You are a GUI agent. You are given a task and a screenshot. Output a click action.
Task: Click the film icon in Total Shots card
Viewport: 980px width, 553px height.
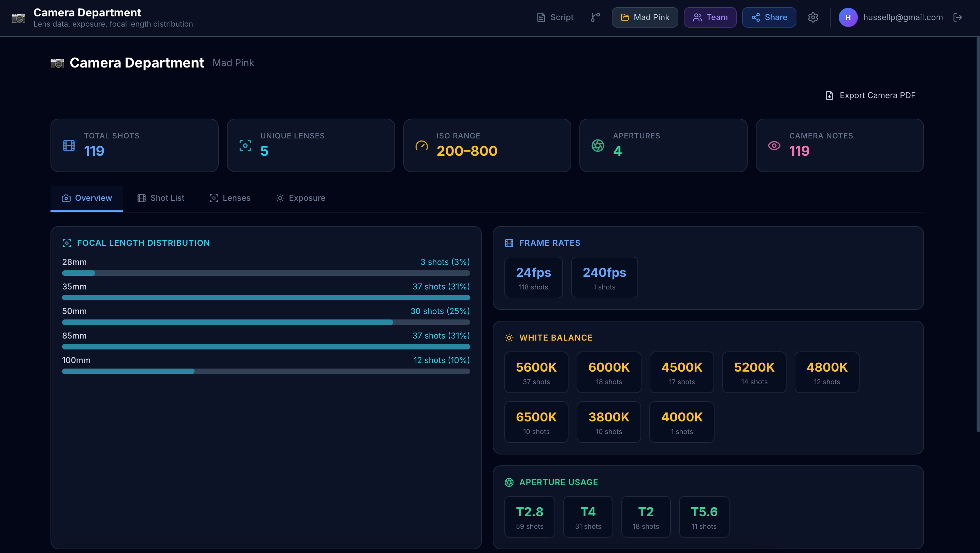coord(69,146)
